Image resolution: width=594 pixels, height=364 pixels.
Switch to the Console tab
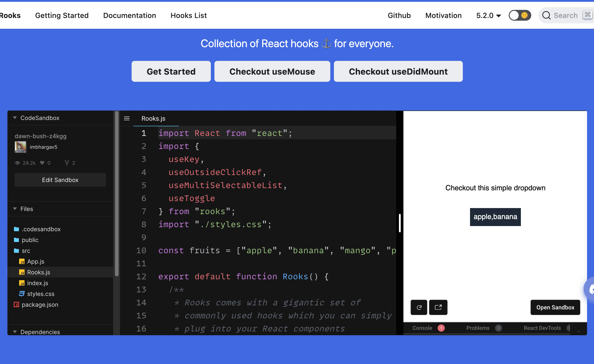pyautogui.click(x=422, y=328)
